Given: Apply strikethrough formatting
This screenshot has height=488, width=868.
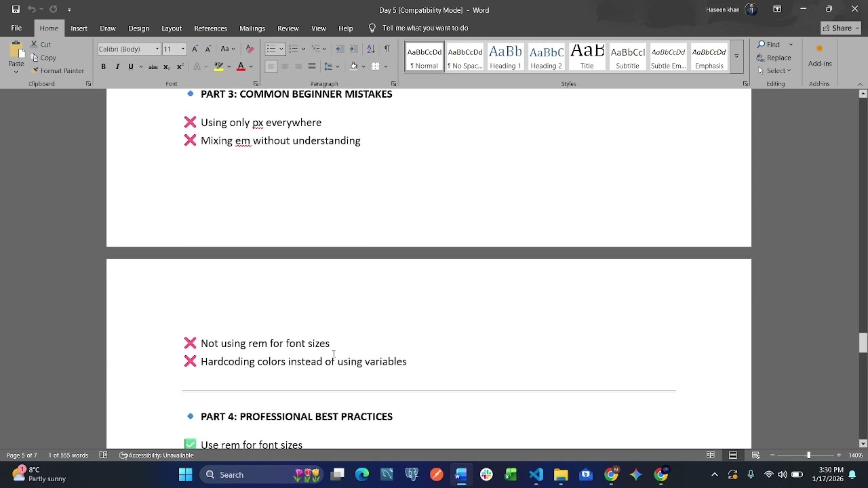Looking at the screenshot, I should coord(153,66).
